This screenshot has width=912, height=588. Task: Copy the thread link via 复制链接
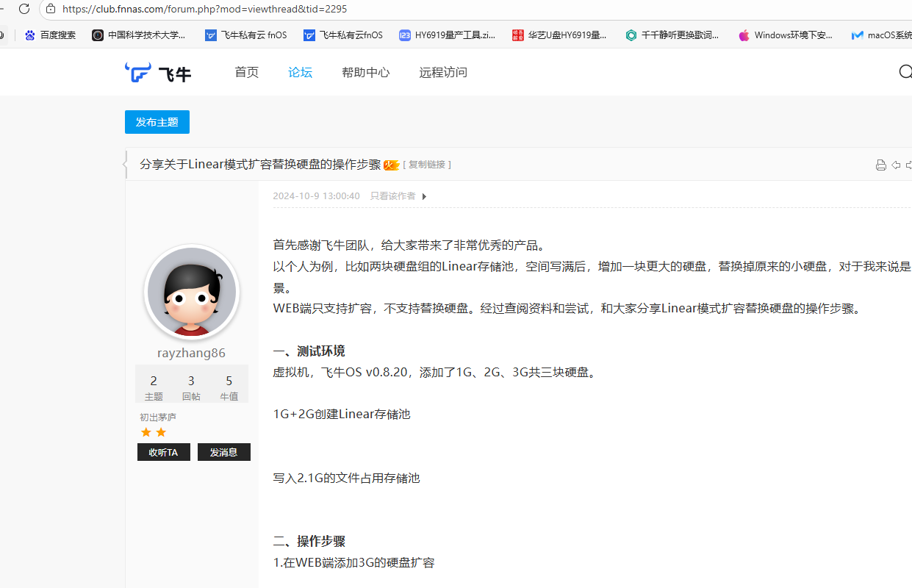click(x=427, y=165)
